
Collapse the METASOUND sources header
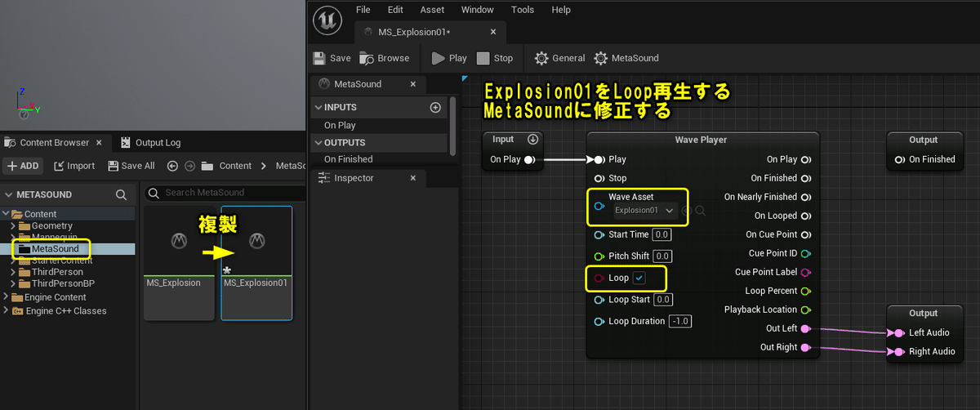pos(9,194)
